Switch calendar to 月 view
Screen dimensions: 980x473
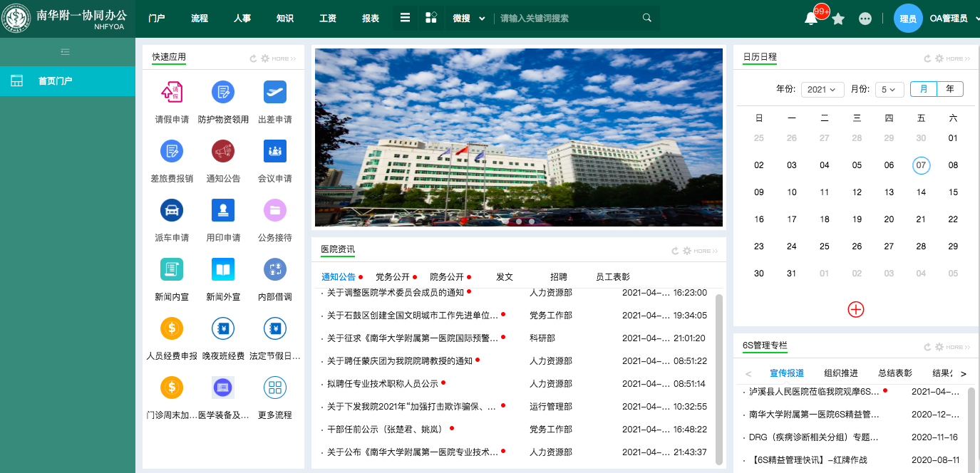[x=924, y=89]
